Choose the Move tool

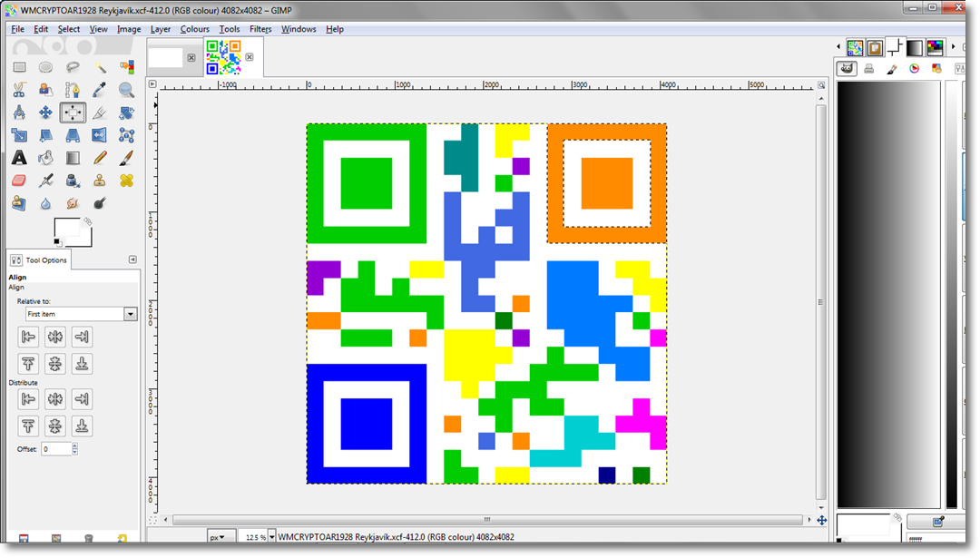45,113
